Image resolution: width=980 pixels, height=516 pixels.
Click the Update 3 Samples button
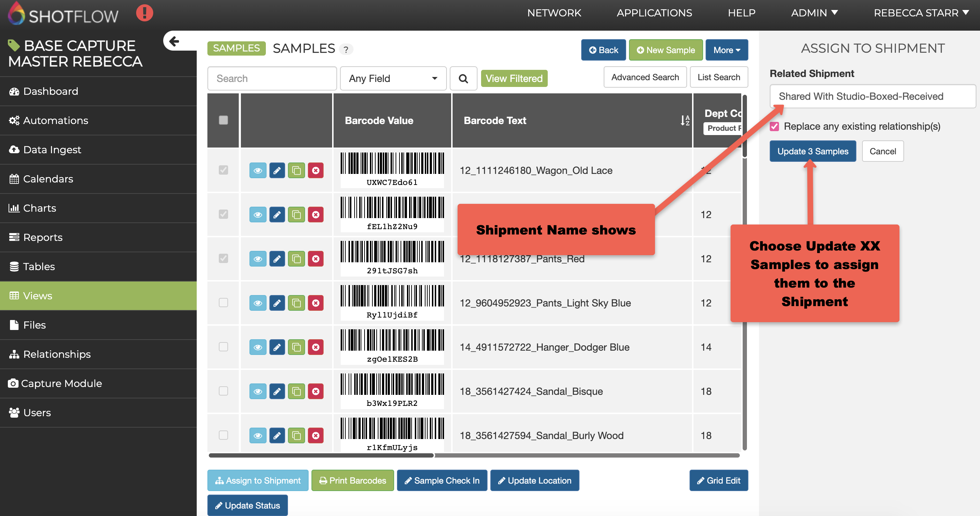[812, 151]
